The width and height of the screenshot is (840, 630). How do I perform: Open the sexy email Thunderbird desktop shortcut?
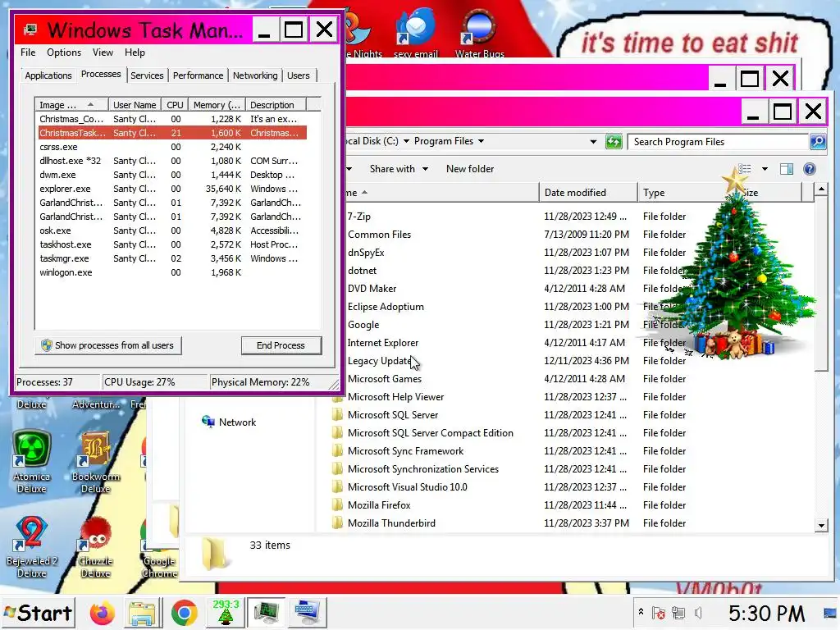[416, 32]
